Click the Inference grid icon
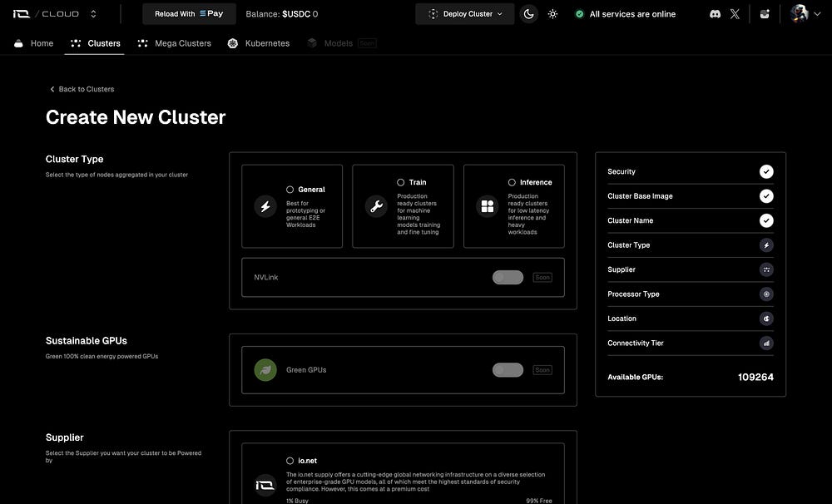832x504 pixels. click(487, 206)
